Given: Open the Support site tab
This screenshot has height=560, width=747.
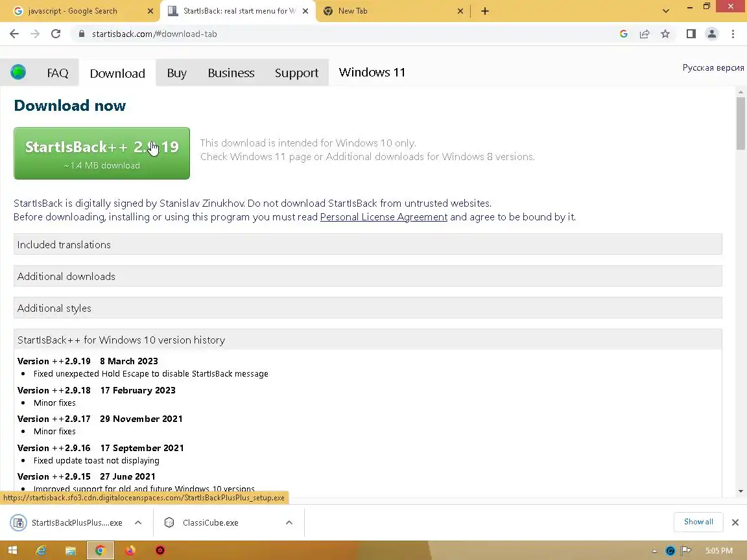Looking at the screenshot, I should point(296,73).
